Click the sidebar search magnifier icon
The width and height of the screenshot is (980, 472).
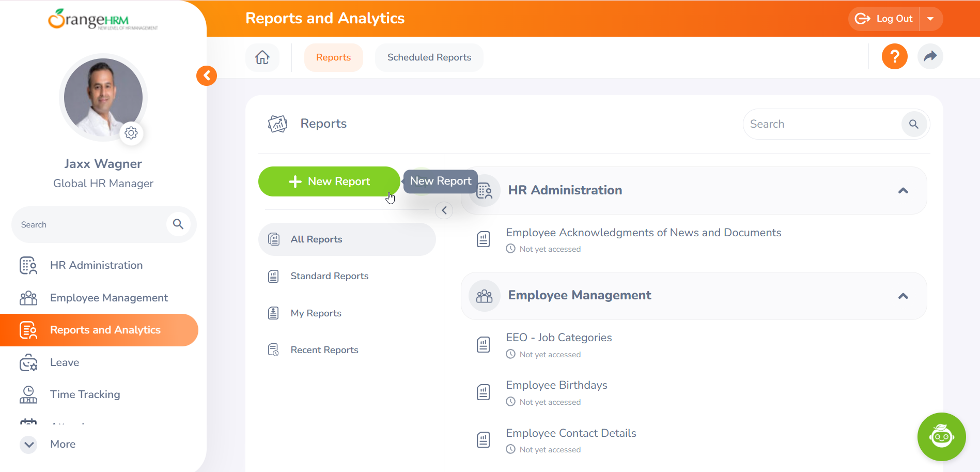pyautogui.click(x=178, y=224)
